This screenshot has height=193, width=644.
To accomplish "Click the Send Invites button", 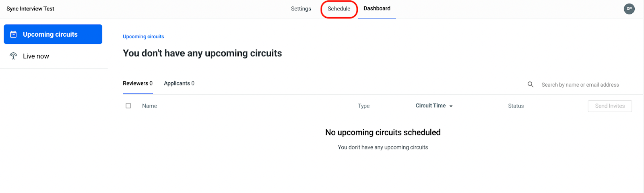I will 610,106.
